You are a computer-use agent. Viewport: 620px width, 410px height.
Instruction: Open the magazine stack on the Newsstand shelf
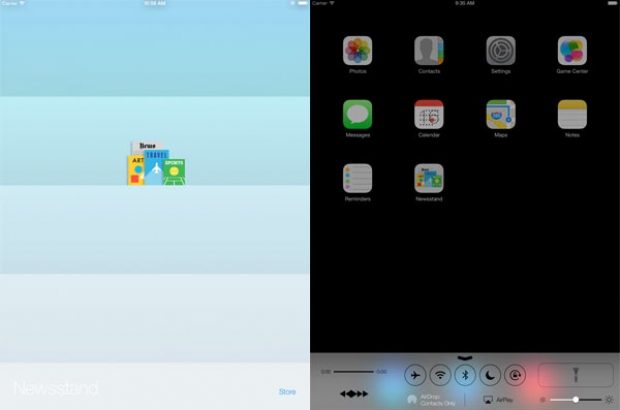(x=157, y=163)
